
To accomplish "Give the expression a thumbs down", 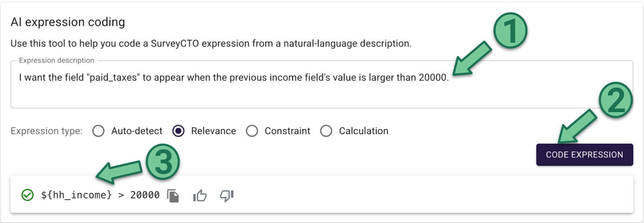I will click(x=227, y=196).
